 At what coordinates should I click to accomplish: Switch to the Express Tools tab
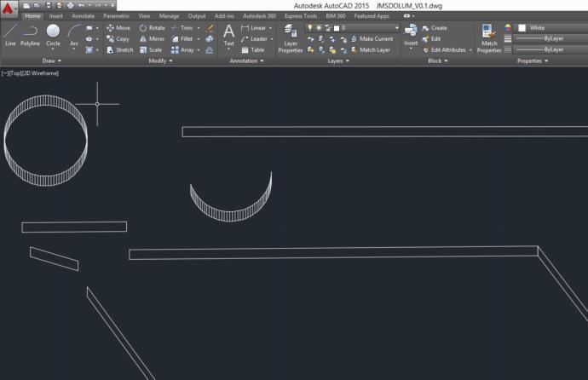[x=301, y=15]
